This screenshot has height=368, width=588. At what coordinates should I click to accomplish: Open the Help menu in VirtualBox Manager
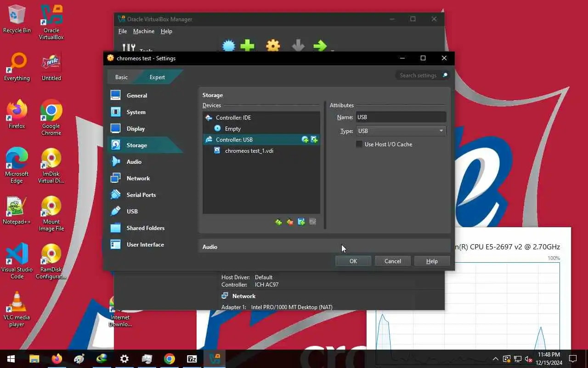166,31
